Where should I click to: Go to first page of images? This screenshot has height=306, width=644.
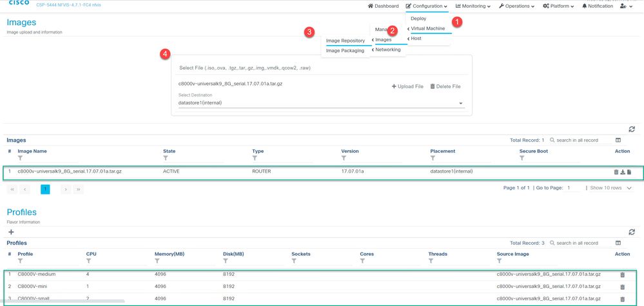(13, 189)
